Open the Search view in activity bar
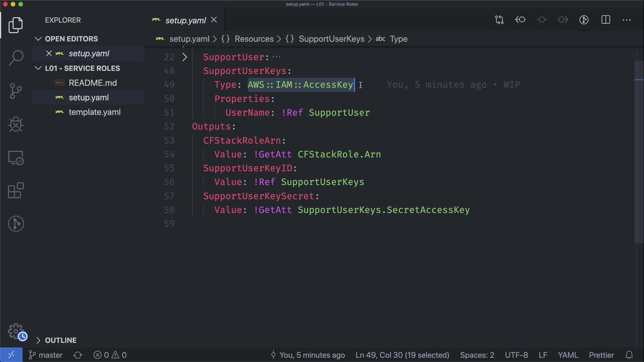The image size is (644, 362). point(16,58)
